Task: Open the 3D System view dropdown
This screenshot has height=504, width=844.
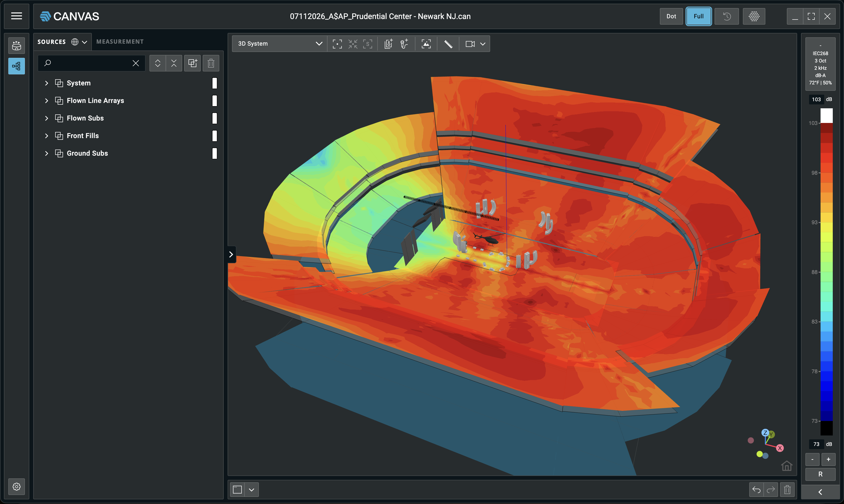Action: (279, 44)
